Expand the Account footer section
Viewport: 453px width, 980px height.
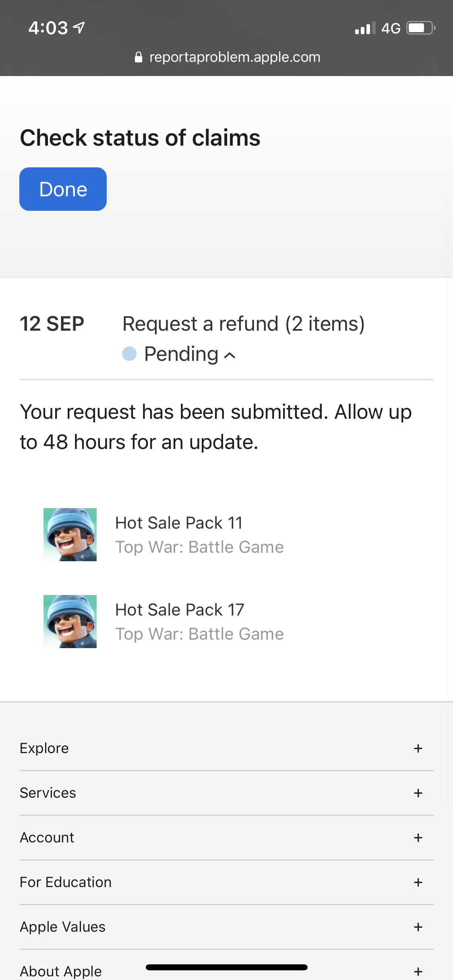(x=418, y=838)
